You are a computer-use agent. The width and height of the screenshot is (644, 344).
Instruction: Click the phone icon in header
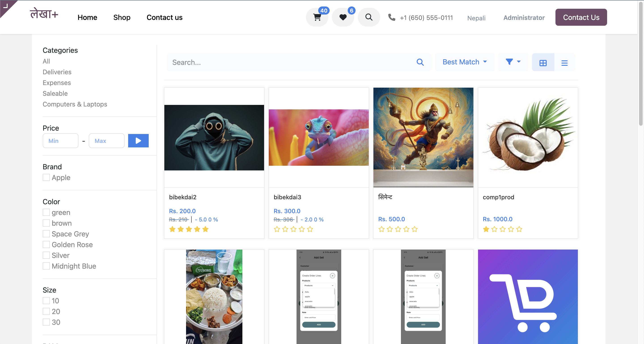[392, 17]
